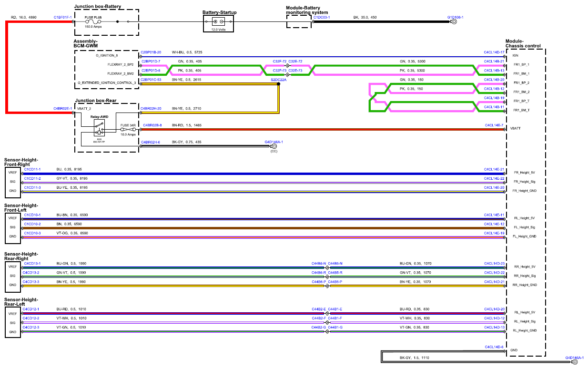Select connector label C4CL14D-6
The width and height of the screenshot is (588, 369).
click(494, 347)
